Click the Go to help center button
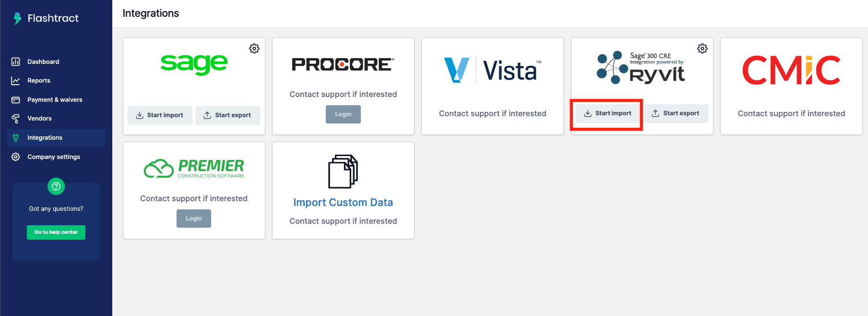 [x=56, y=232]
